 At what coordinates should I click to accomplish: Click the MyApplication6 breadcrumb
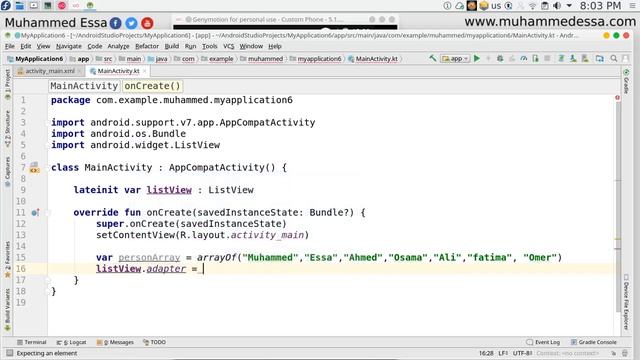pyautogui.click(x=36, y=59)
